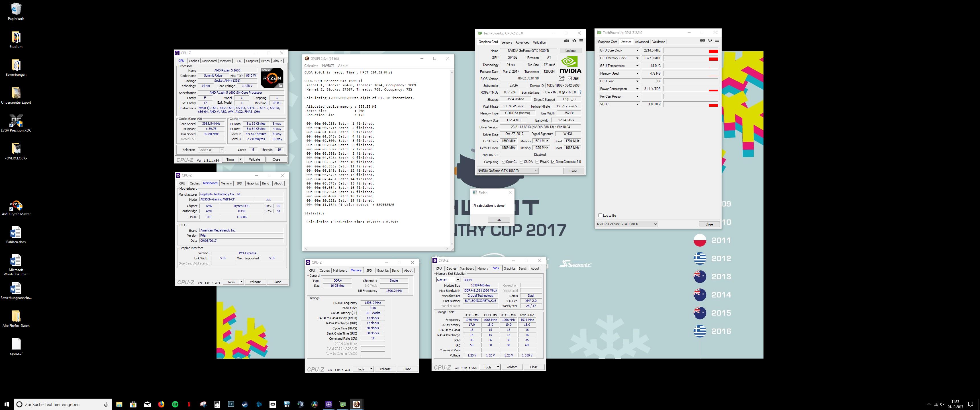Open Spotify from the taskbar
The image size is (980, 410).
175,404
